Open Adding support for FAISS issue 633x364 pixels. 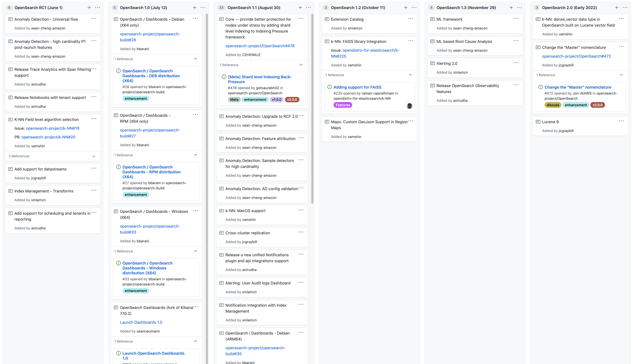click(357, 87)
